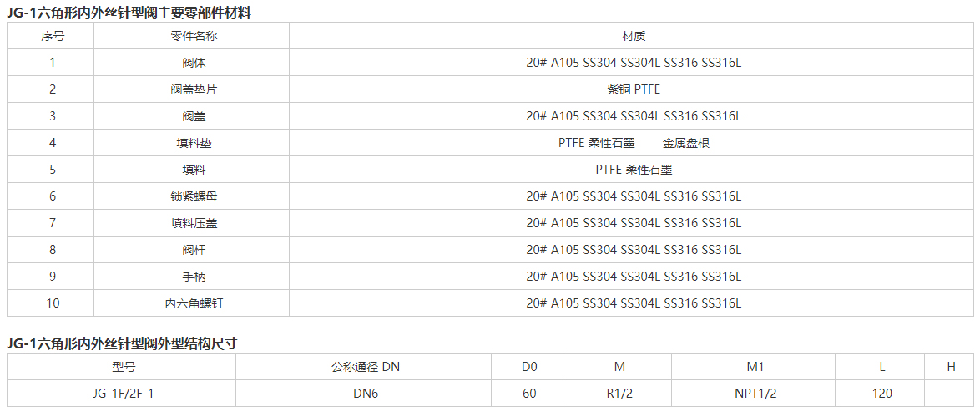Click the 零件名称 column header
980x412 pixels.
pyautogui.click(x=194, y=36)
